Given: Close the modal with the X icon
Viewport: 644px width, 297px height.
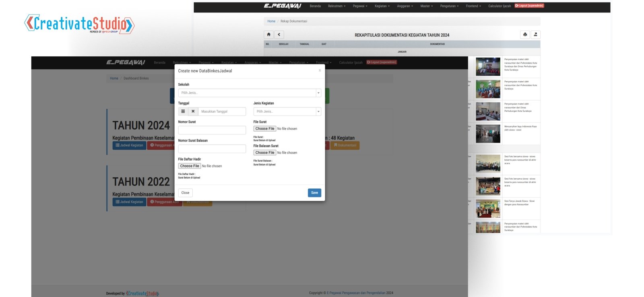Looking at the screenshot, I should coord(320,70).
